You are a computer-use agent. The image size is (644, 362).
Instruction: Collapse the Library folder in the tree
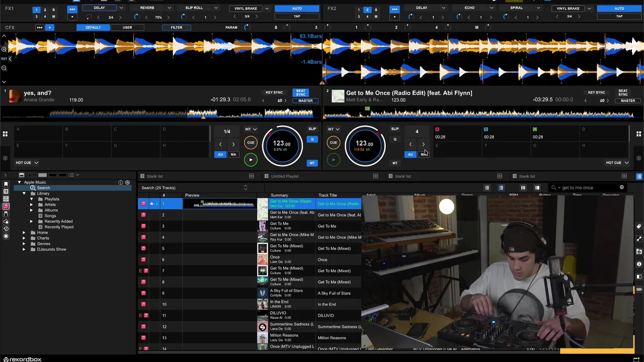coord(24,194)
